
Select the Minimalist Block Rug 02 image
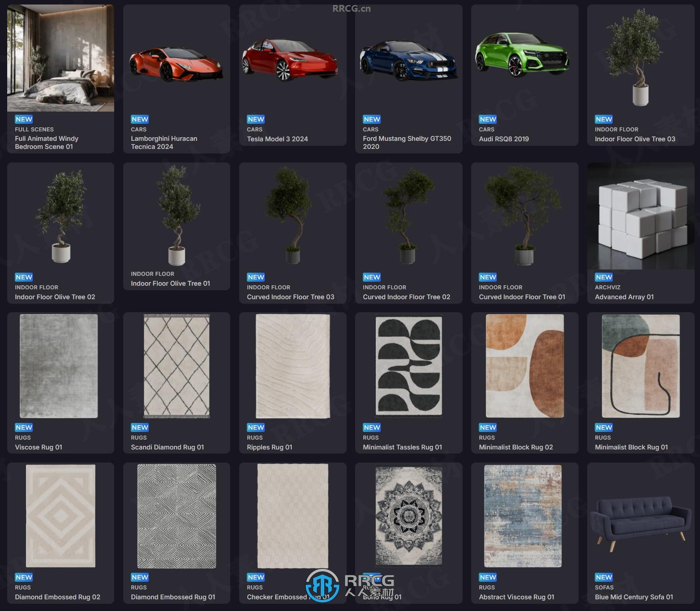click(525, 366)
